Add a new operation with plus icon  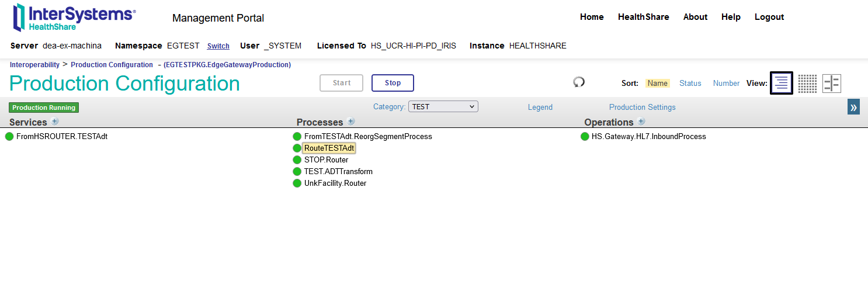[x=641, y=122]
